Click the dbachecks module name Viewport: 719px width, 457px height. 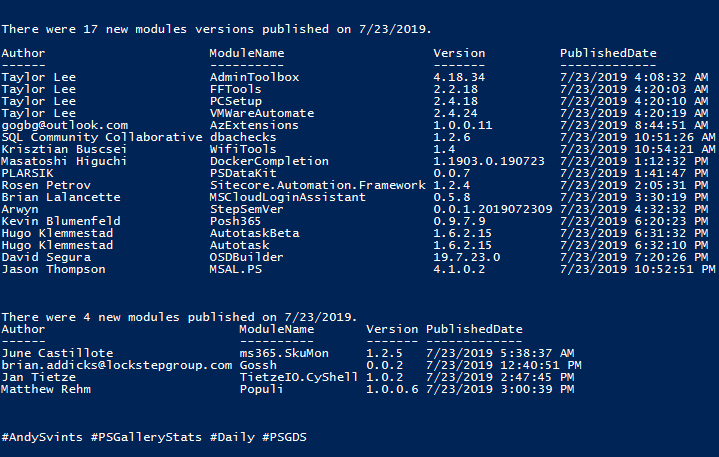click(x=243, y=137)
